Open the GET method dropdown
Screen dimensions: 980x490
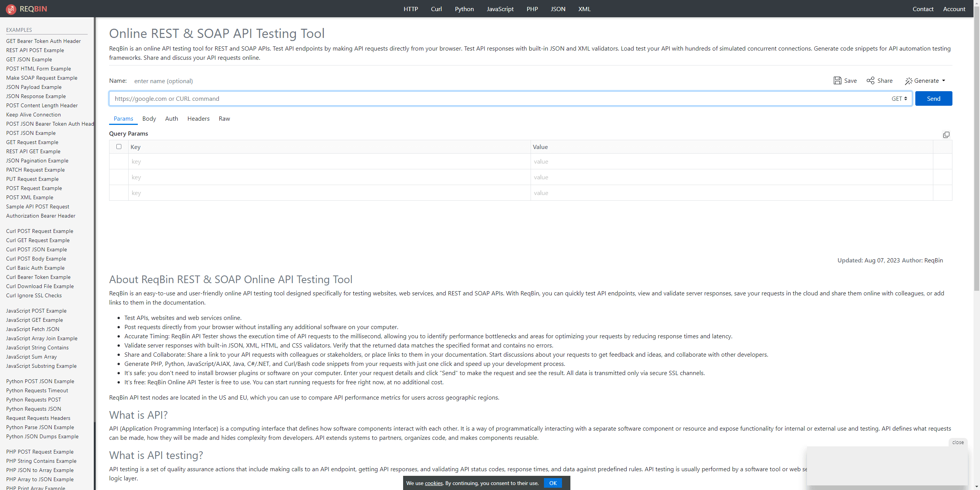click(899, 98)
